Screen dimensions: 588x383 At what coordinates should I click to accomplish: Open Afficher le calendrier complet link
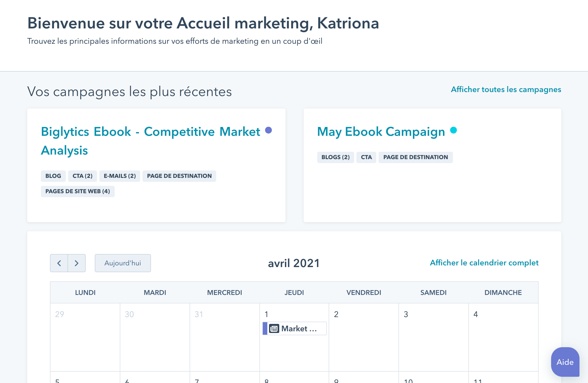(x=484, y=263)
